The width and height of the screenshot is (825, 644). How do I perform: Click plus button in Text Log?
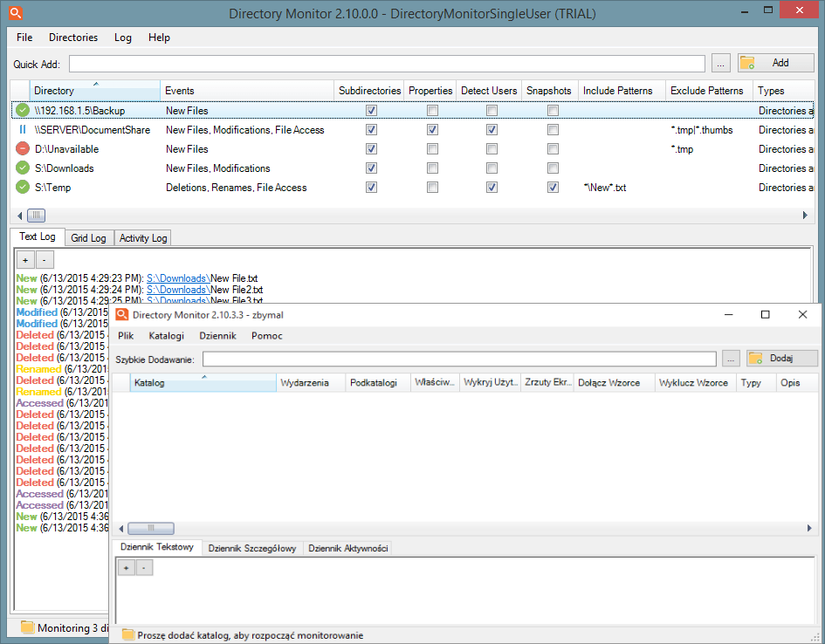(x=25, y=260)
